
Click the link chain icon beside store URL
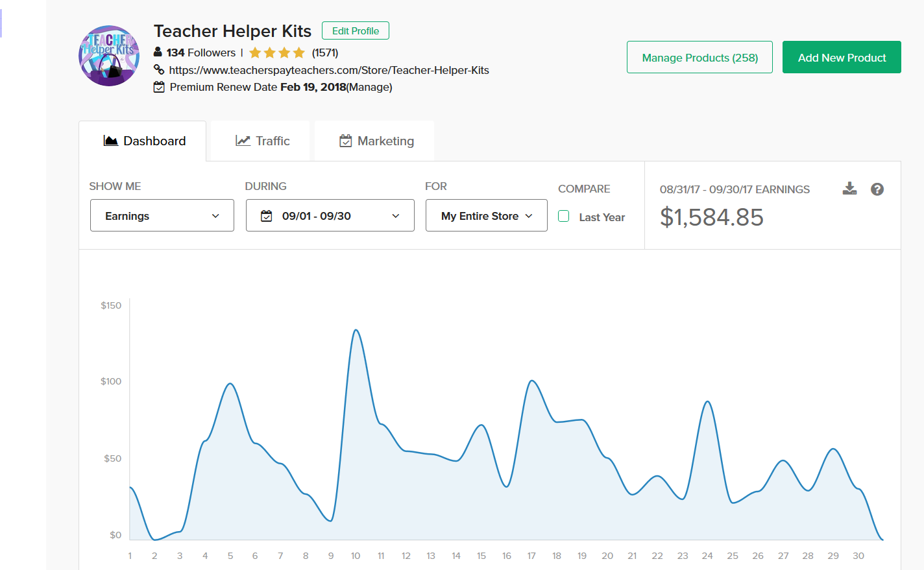pos(159,69)
